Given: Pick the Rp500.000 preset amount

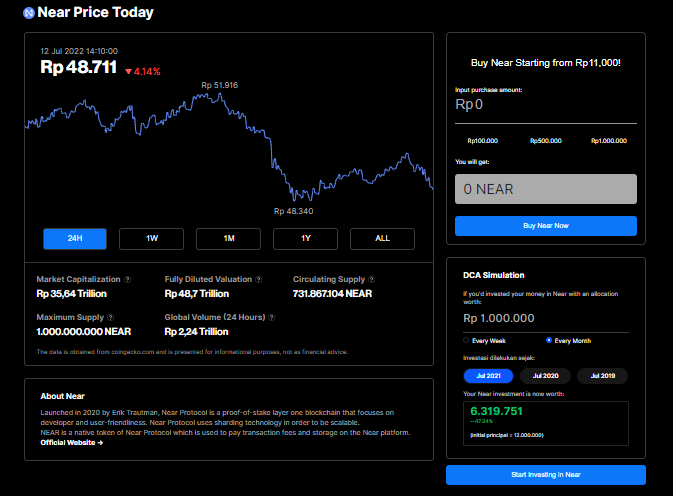Looking at the screenshot, I should pos(546,141).
